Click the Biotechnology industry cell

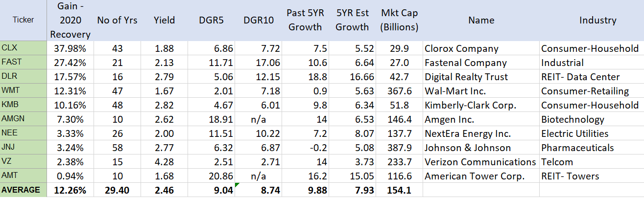[592, 119]
